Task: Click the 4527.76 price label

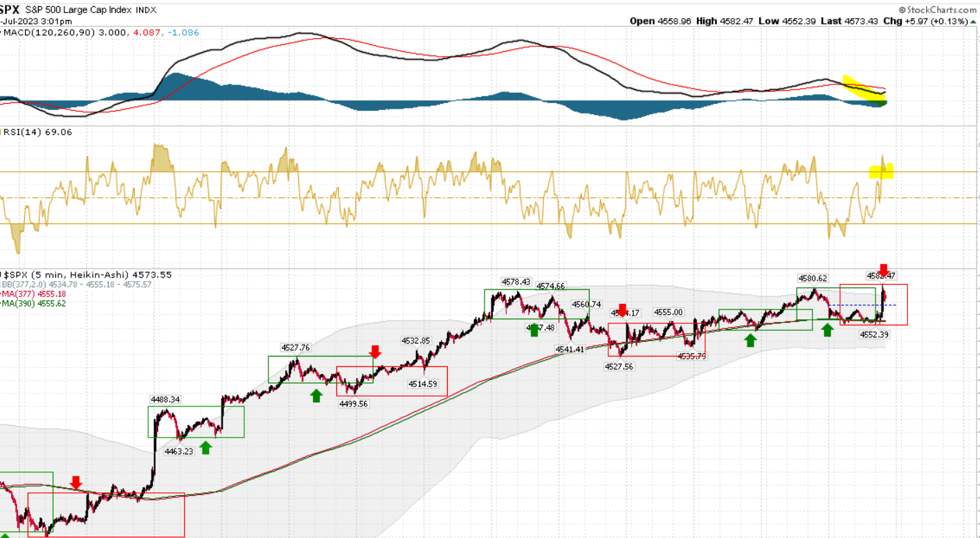Action: (x=296, y=348)
